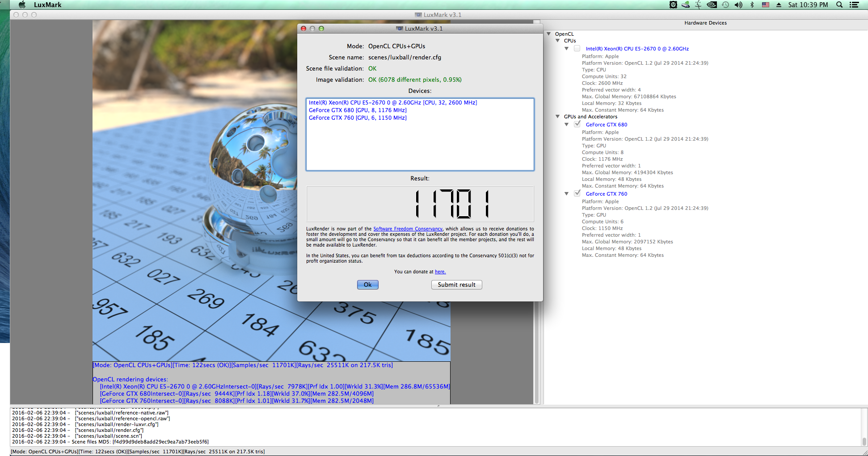Open the Notification Center icon
This screenshot has height=456, width=868.
pyautogui.click(x=854, y=5)
